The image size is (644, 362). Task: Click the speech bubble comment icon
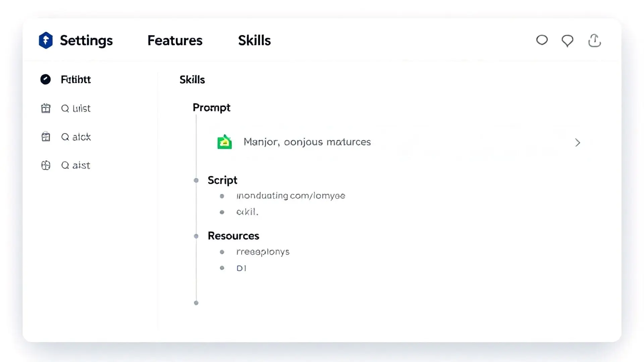tap(567, 41)
